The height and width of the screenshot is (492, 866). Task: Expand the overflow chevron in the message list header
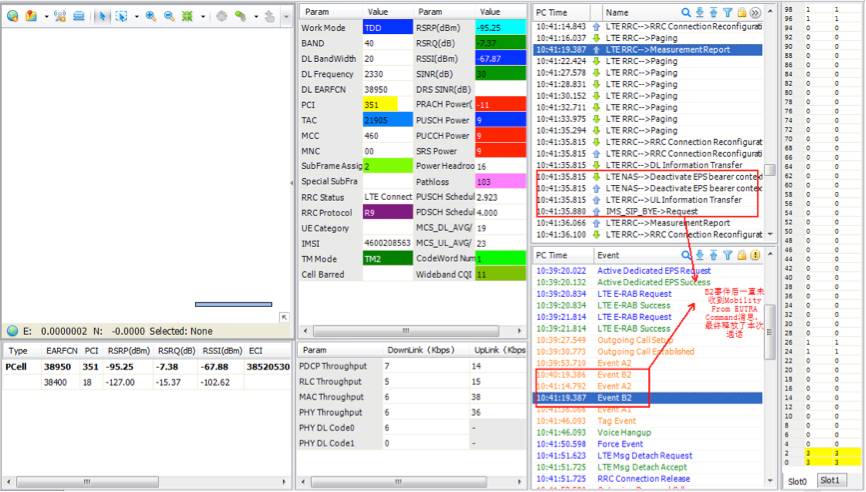(x=756, y=11)
